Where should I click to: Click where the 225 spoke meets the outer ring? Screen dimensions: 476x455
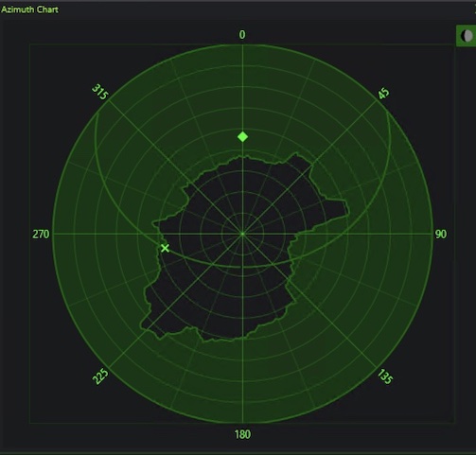109,368
